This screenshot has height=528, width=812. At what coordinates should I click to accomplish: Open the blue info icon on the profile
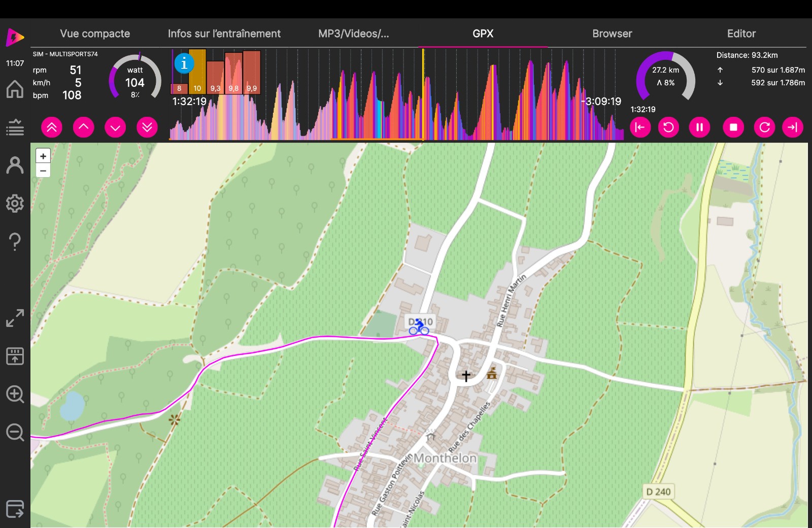(x=184, y=64)
